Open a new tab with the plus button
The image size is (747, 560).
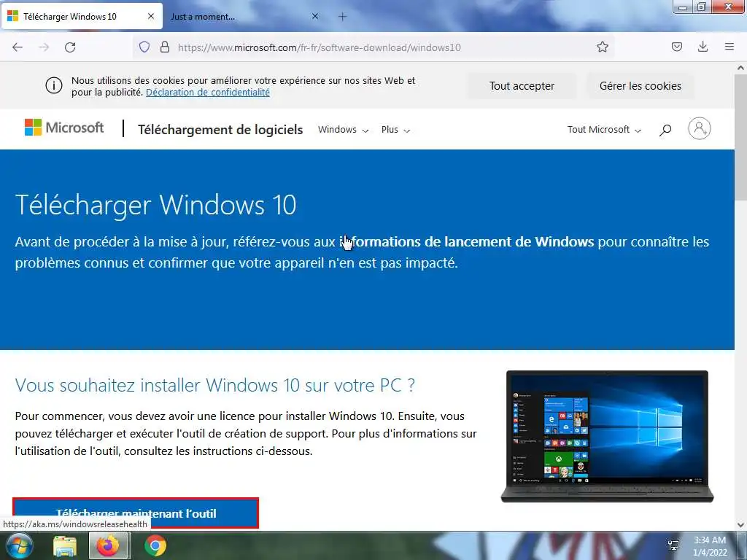coord(342,17)
